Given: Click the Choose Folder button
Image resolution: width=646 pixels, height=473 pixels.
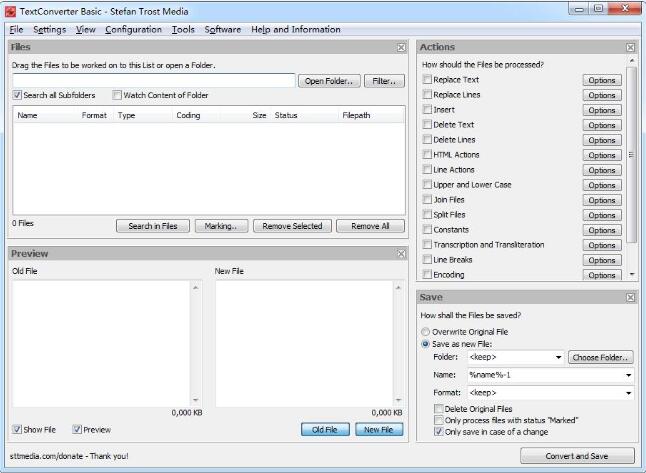Looking at the screenshot, I should pos(600,357).
